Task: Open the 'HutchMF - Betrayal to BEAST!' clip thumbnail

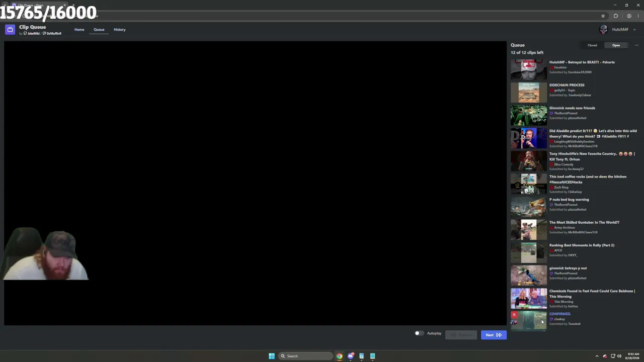Action: tap(529, 69)
